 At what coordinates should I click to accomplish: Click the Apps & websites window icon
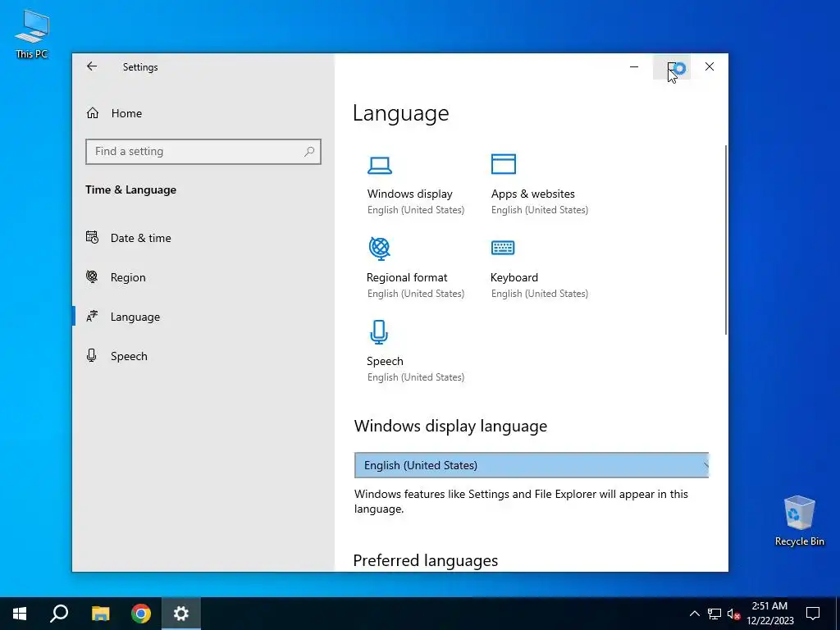click(x=504, y=164)
